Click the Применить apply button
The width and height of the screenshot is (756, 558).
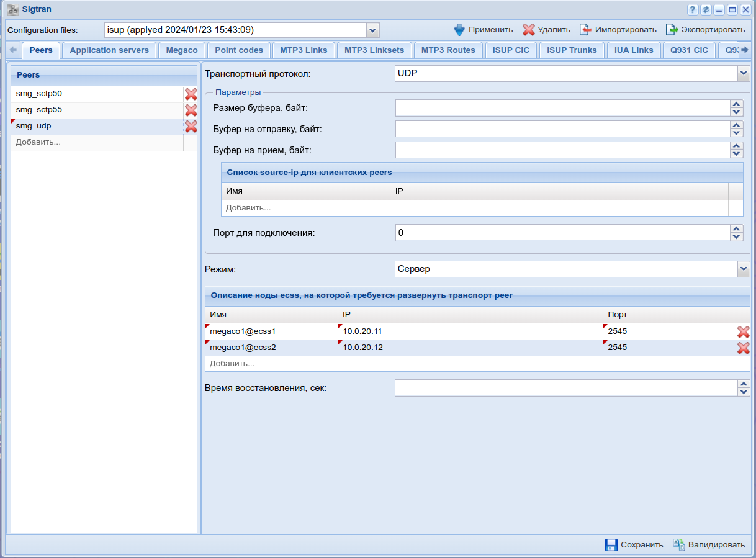point(484,29)
